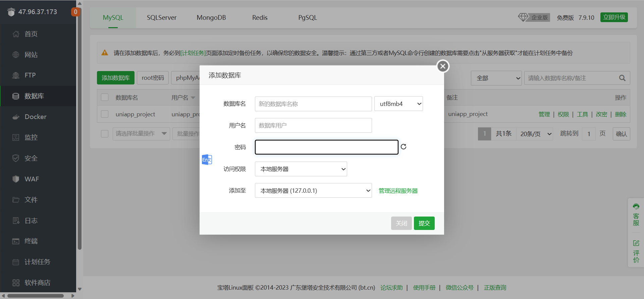Open Docker from the sidebar
The height and width of the screenshot is (299, 644).
pos(35,117)
